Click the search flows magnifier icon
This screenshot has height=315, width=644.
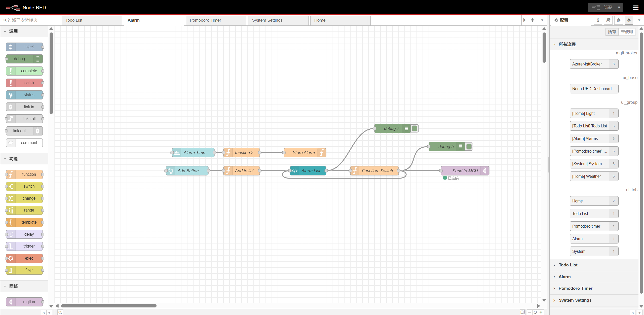pyautogui.click(x=60, y=312)
